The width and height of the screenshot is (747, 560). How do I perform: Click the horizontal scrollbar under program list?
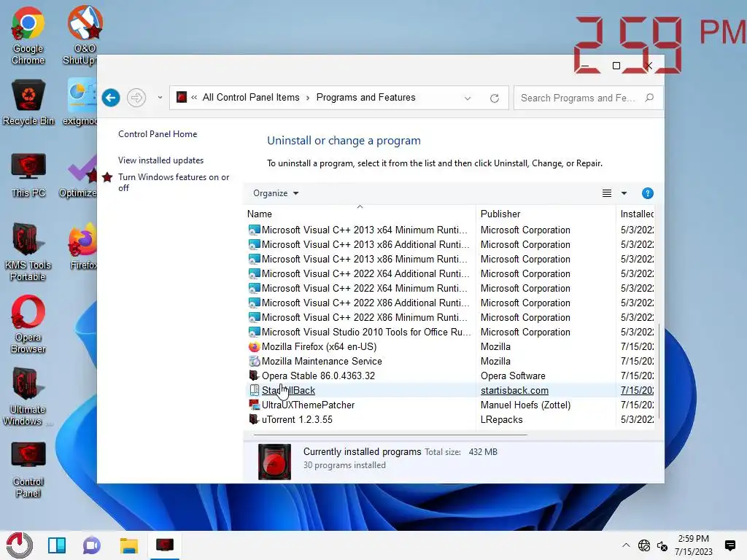click(391, 435)
